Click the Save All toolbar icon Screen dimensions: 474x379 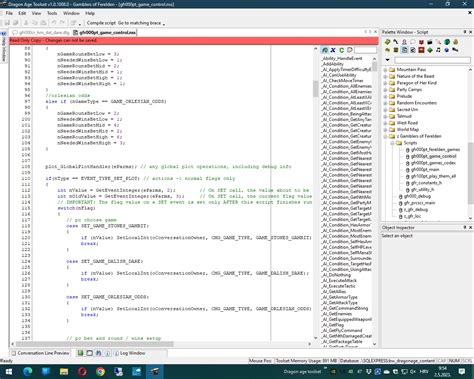[15, 23]
